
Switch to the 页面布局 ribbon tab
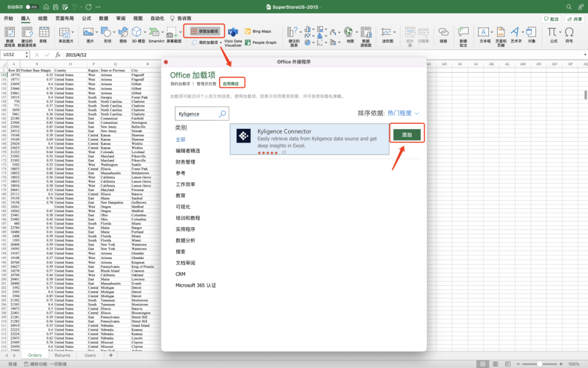tap(64, 18)
